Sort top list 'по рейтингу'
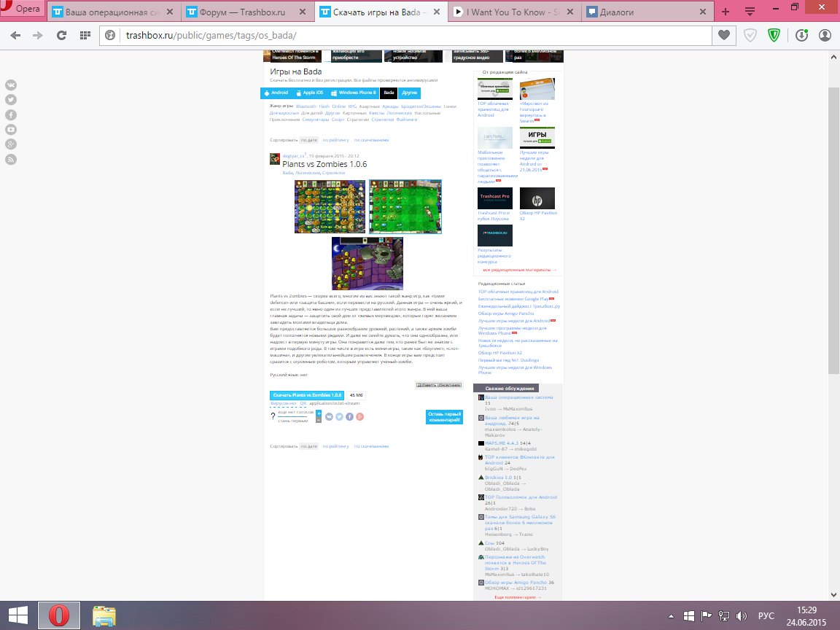The image size is (840, 630). [x=335, y=140]
